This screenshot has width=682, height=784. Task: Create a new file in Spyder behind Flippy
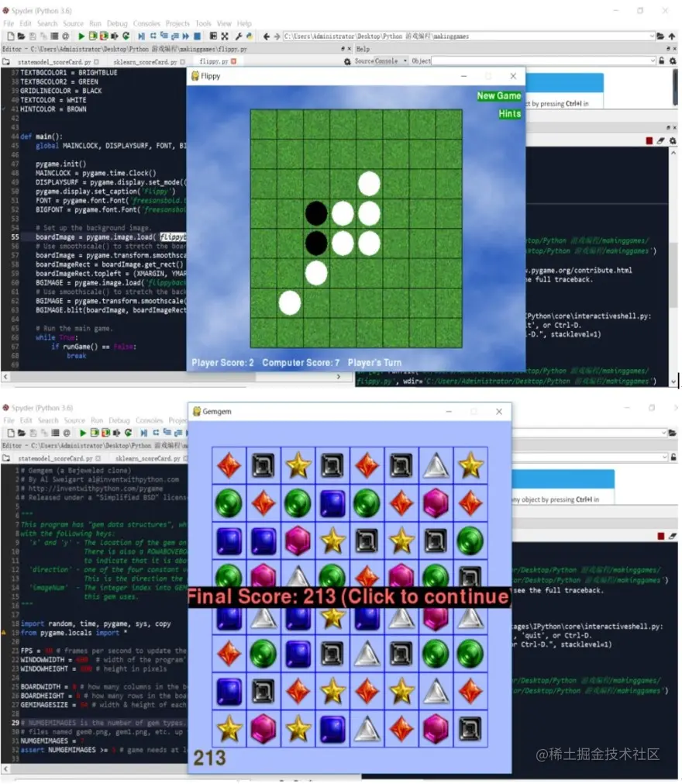(11, 36)
